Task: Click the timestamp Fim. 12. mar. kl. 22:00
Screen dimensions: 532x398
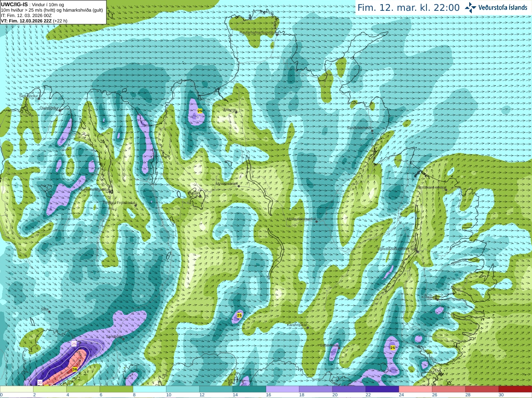Action: [x=409, y=7]
